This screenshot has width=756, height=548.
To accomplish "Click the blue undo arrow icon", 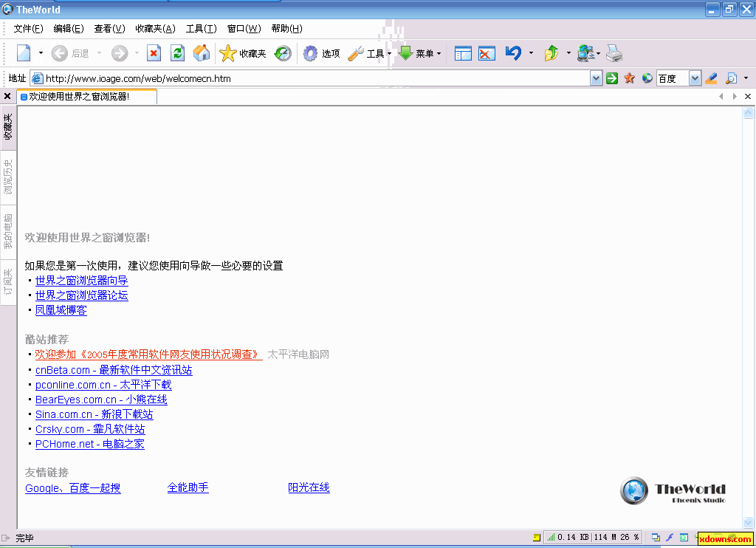I will tap(514, 52).
